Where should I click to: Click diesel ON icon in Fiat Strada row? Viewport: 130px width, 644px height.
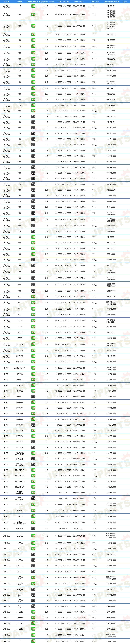33,529
